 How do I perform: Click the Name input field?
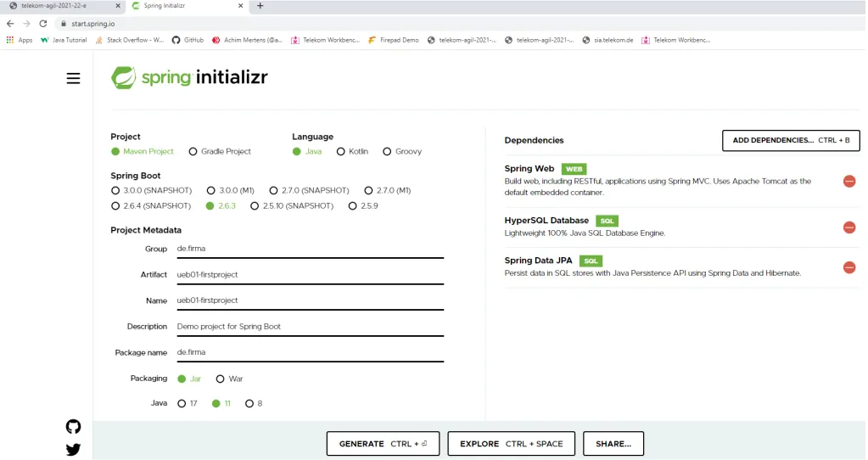click(310, 300)
